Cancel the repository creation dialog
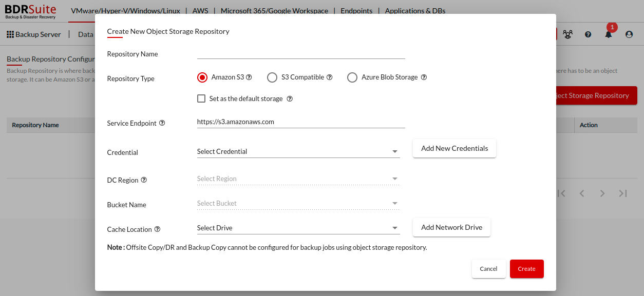Viewport: 644px width, 296px height. [488, 269]
